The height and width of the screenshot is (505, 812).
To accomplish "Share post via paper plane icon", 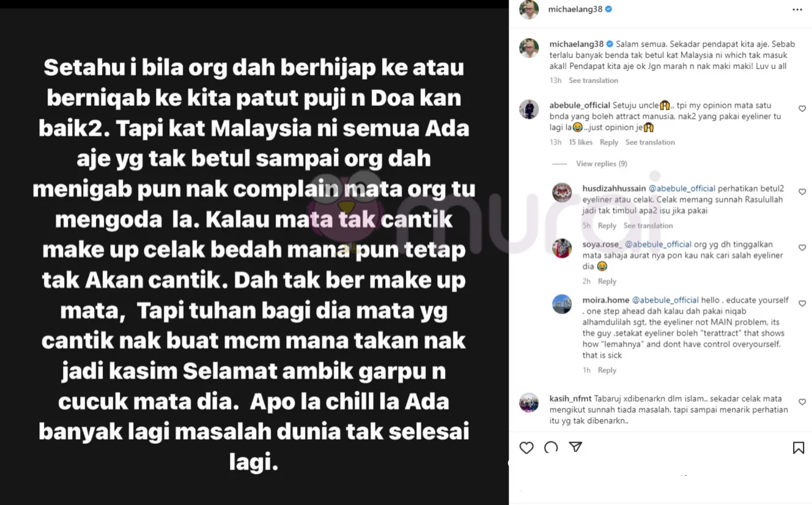I will pyautogui.click(x=575, y=447).
